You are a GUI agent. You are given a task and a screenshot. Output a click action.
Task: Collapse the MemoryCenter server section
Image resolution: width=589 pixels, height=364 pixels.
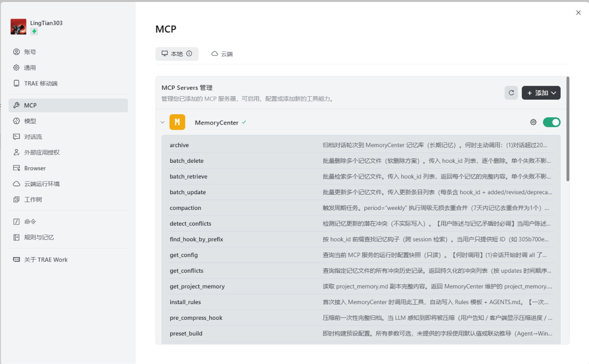(x=163, y=123)
